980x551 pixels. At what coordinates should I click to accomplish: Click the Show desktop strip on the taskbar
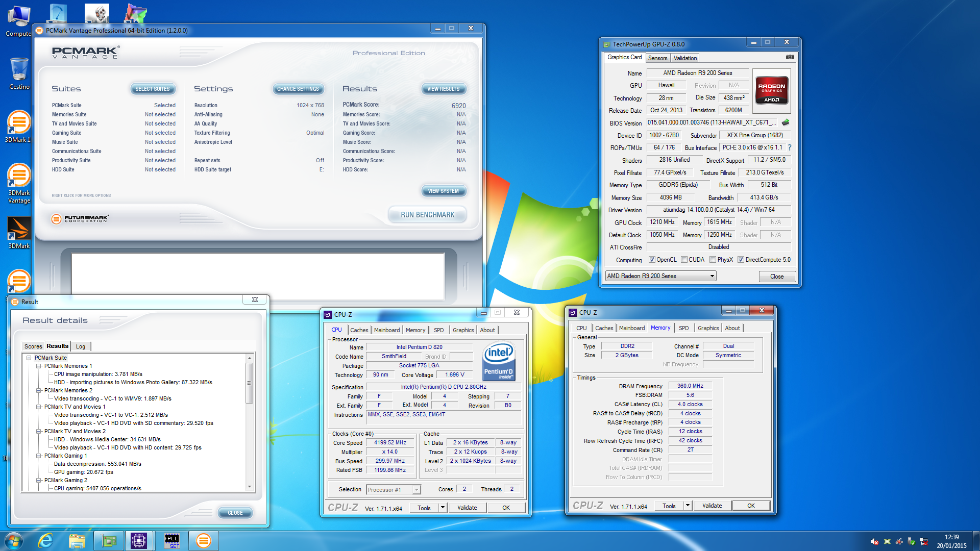point(976,541)
